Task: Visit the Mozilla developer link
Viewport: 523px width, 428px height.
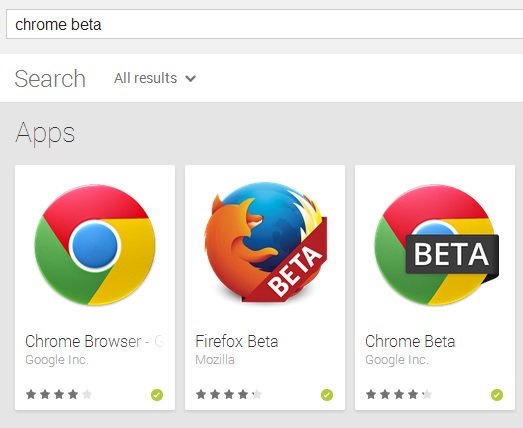Action: coord(215,360)
